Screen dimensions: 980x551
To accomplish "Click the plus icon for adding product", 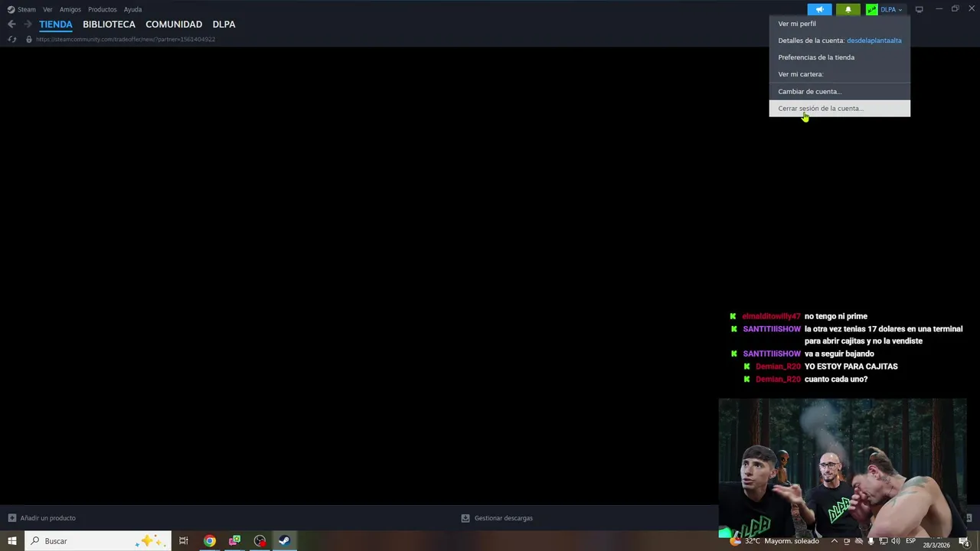I will coord(11,518).
